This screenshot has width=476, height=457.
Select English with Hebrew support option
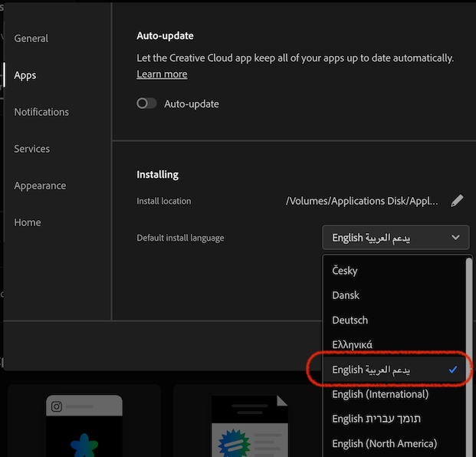tap(395, 419)
